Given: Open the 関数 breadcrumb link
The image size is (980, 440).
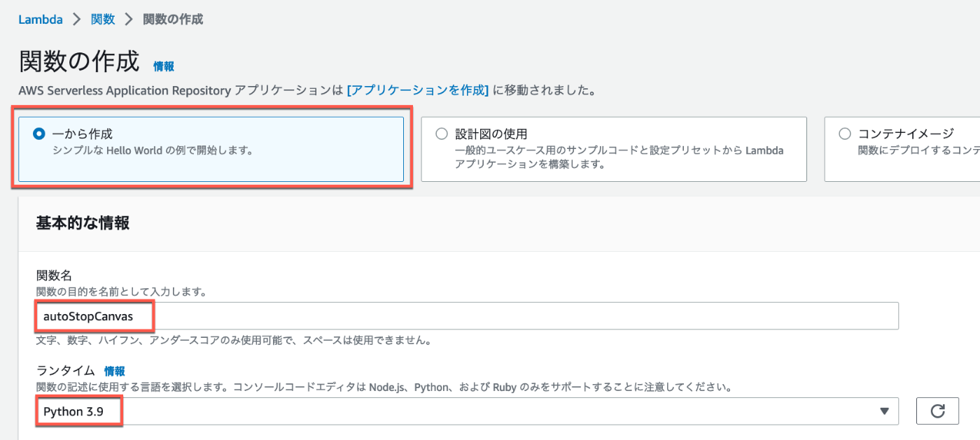Looking at the screenshot, I should (x=102, y=19).
